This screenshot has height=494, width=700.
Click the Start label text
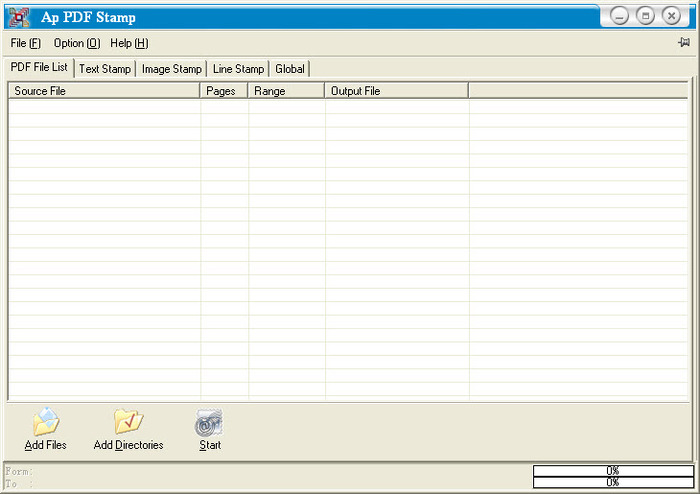[x=210, y=445]
